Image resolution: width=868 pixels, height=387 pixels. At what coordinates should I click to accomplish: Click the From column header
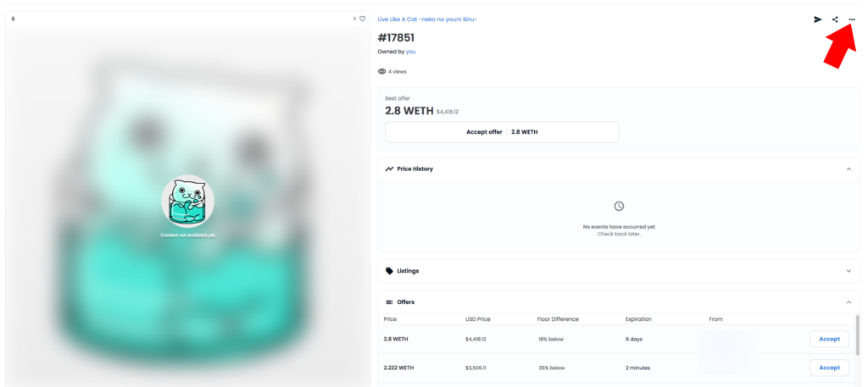(715, 319)
